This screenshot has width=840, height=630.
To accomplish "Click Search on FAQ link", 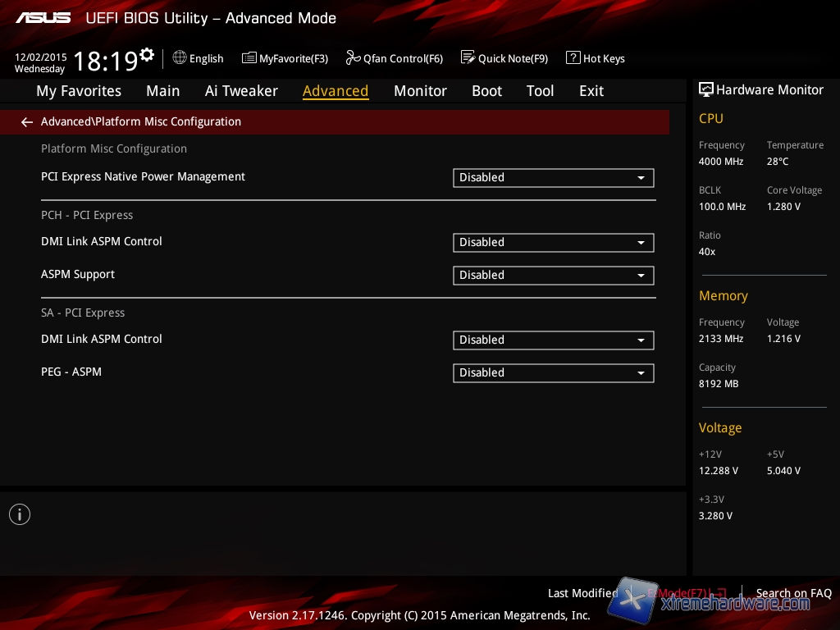I will pyautogui.click(x=793, y=593).
